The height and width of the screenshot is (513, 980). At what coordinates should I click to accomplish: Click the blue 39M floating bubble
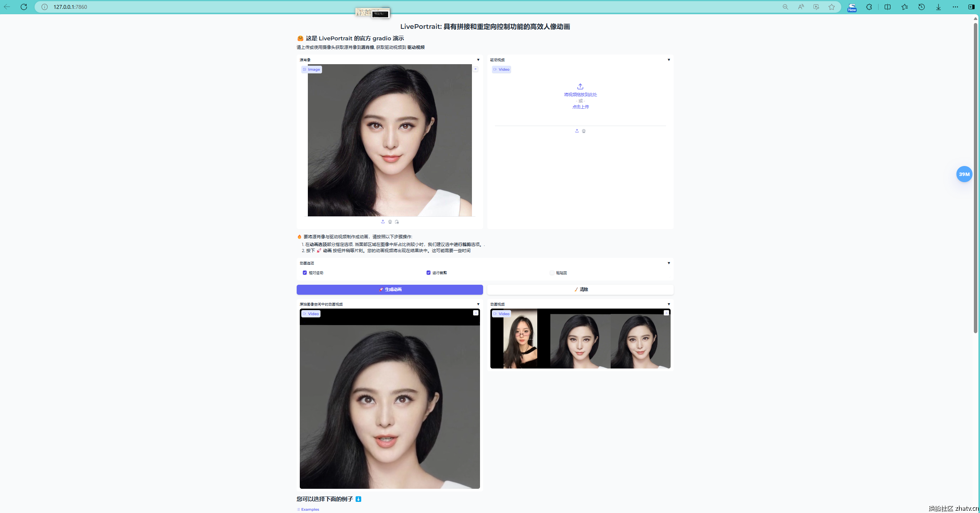point(964,174)
